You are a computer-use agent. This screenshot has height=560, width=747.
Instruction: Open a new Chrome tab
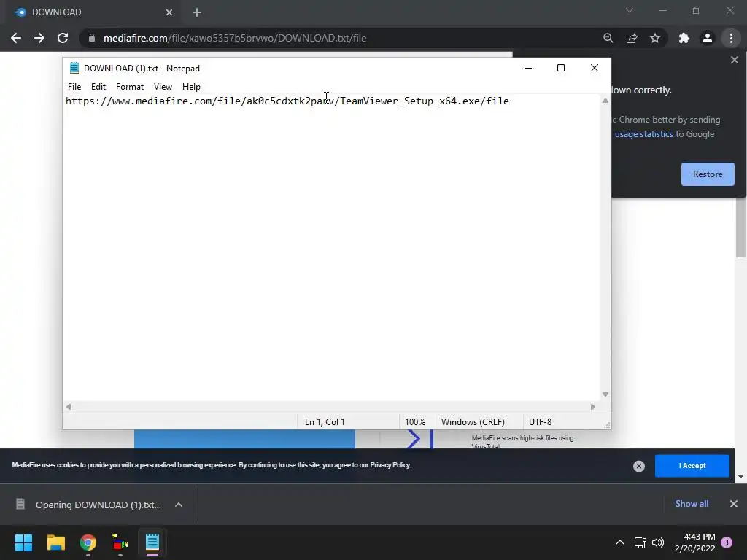[197, 12]
